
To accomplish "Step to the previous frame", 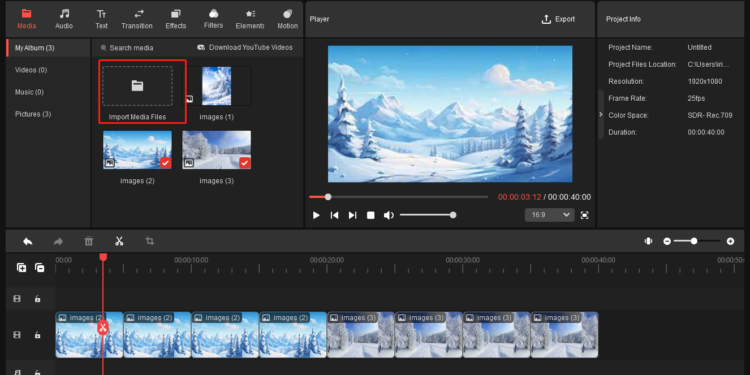I will coord(334,215).
